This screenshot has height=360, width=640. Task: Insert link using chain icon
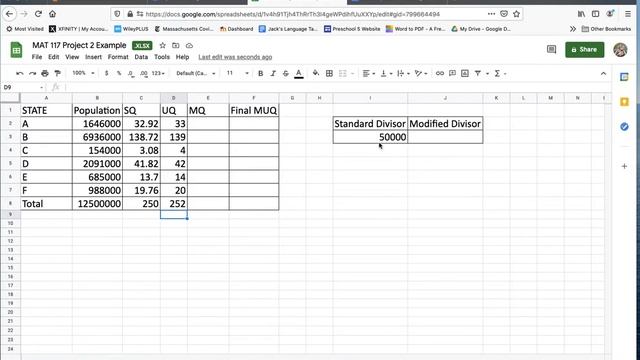click(x=440, y=73)
